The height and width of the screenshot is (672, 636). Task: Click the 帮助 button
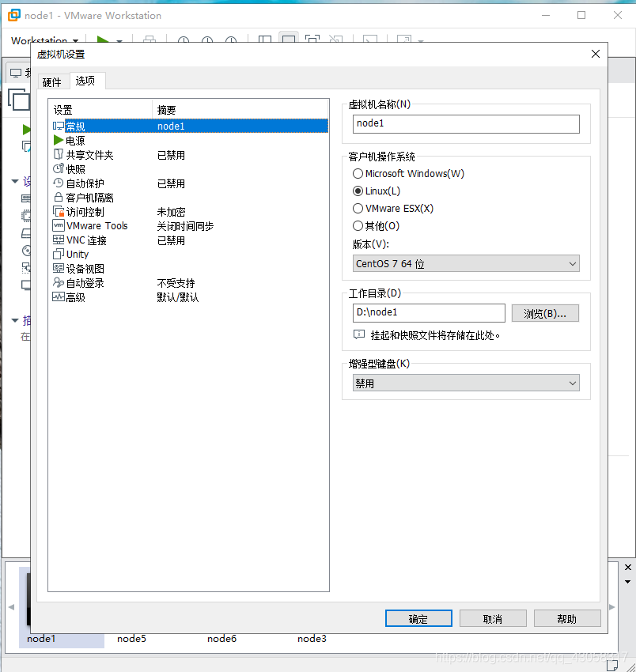click(567, 618)
